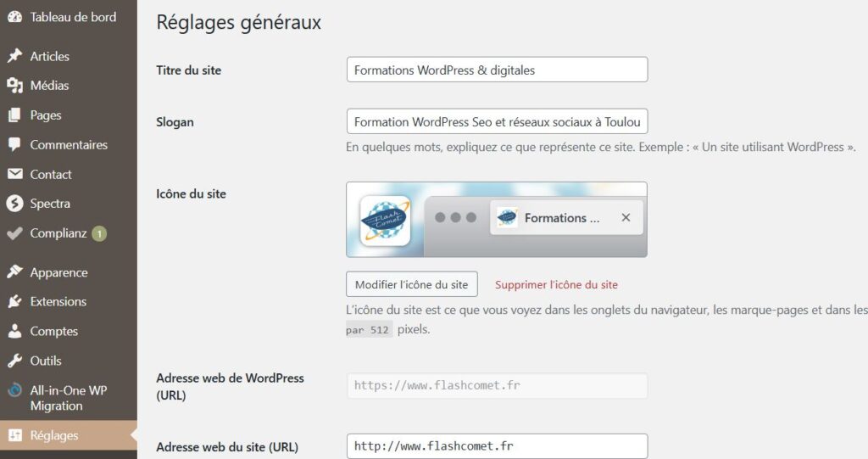Screen dimensions: 868x459
Task: Click the Spectra plugin icon
Action: pyautogui.click(x=14, y=204)
